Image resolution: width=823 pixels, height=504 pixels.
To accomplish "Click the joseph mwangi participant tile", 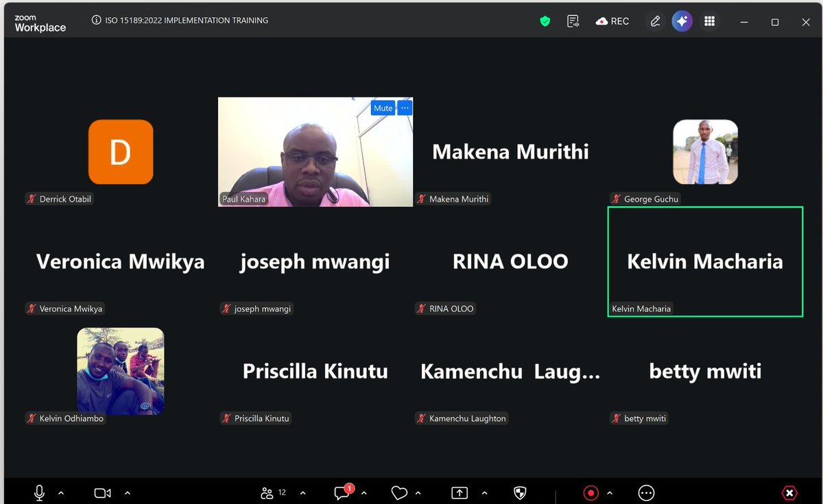I will click(315, 261).
